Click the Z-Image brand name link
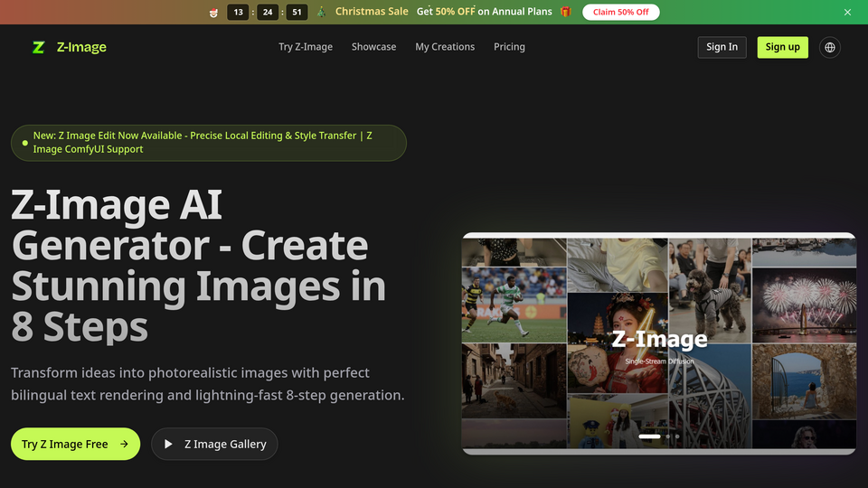868x488 pixels. (81, 47)
